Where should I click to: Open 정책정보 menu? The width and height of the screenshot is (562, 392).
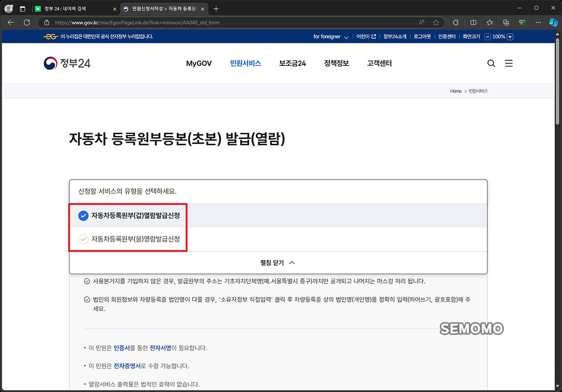point(336,64)
